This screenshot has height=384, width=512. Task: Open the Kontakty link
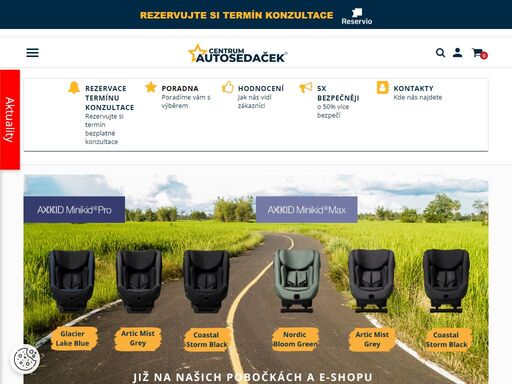click(x=413, y=88)
